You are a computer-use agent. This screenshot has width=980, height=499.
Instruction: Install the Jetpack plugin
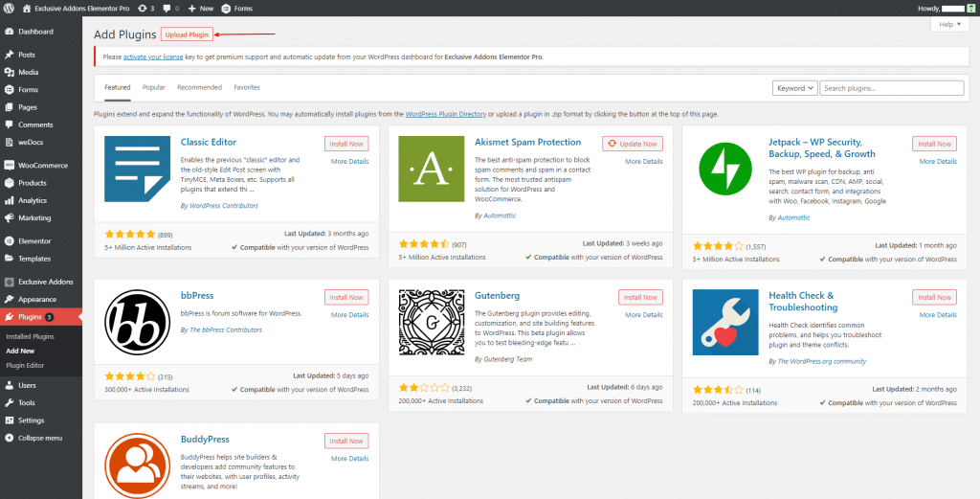934,144
